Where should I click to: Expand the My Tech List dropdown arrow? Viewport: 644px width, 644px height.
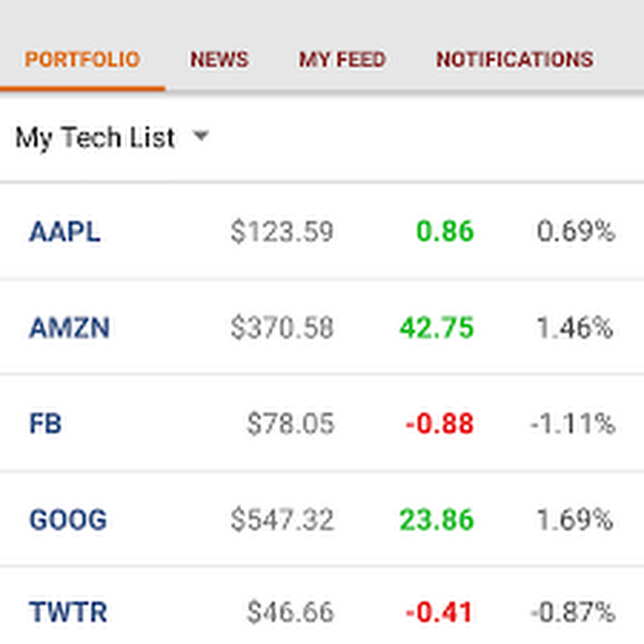(x=201, y=135)
